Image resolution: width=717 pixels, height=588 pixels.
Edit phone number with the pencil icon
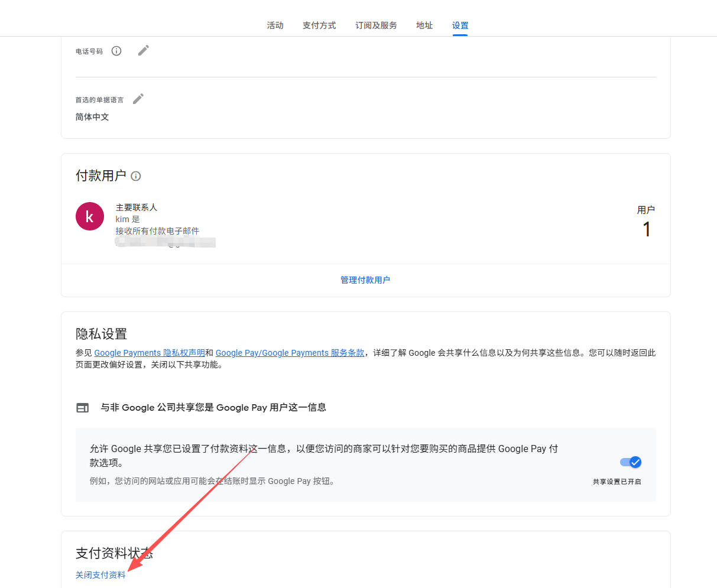144,51
